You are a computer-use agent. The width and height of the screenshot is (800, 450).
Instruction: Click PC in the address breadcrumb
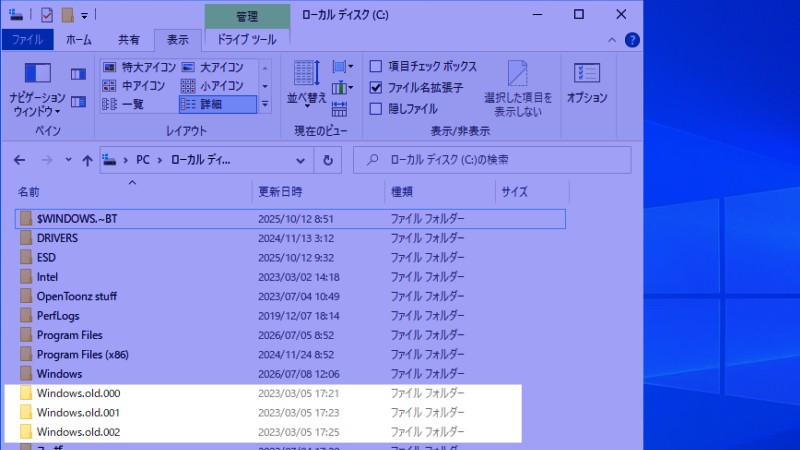[143, 160]
